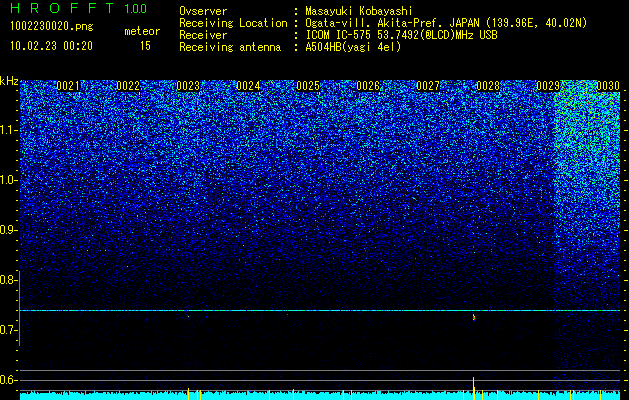This screenshot has width=629, height=400.
Task: Select the filename 1002230020.png
Action: [52, 26]
